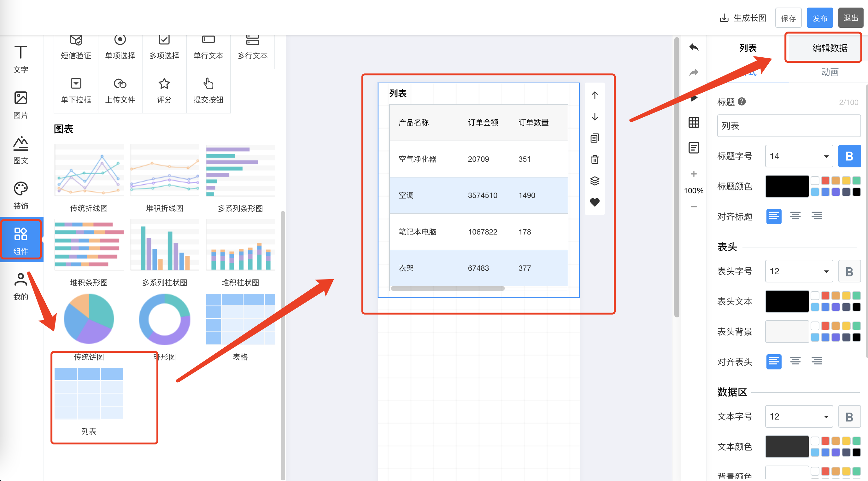This screenshot has height=481, width=868.
Task: Center-align the list title
Action: 795,216
